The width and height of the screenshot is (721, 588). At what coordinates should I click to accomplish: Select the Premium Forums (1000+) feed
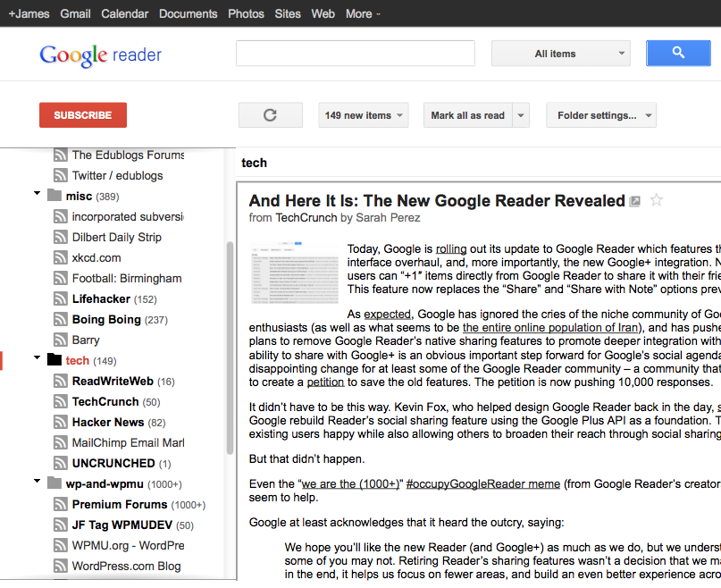click(138, 504)
